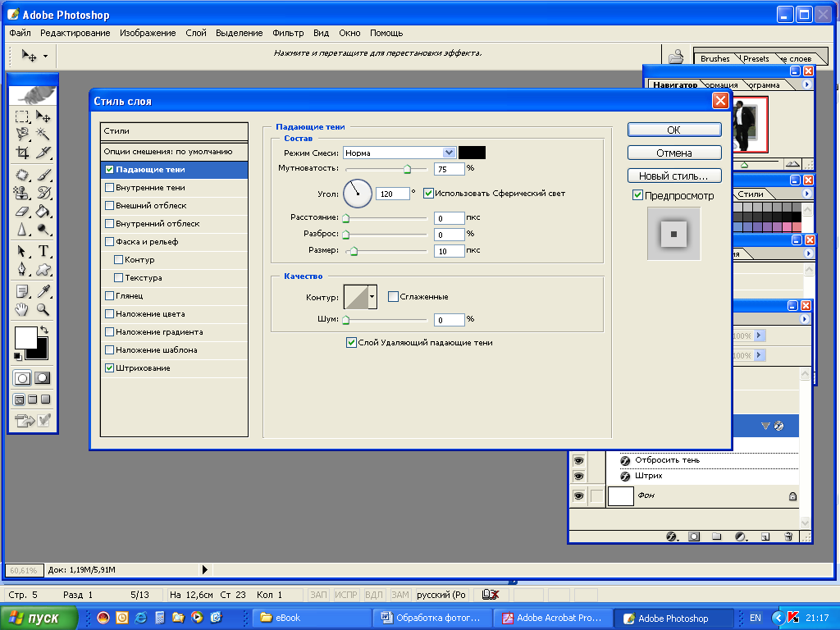Viewport: 840px width, 630px height.
Task: Open the Слой menu
Action: coord(196,33)
